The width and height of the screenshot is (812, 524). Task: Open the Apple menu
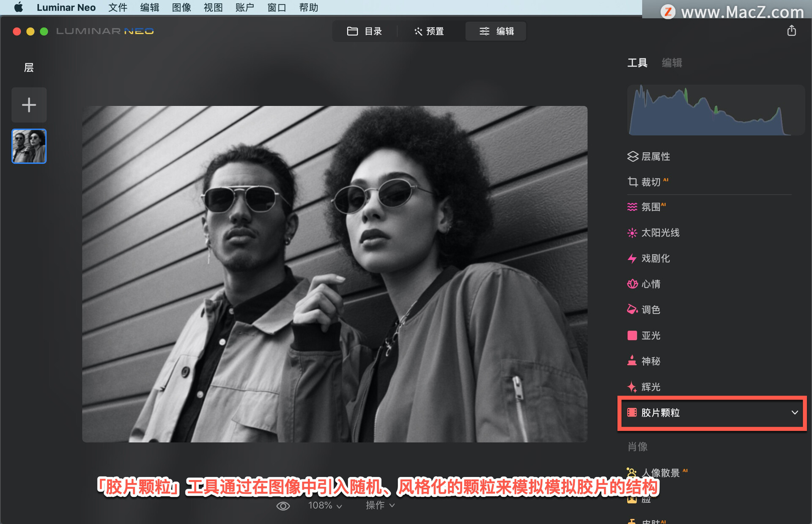[x=18, y=7]
